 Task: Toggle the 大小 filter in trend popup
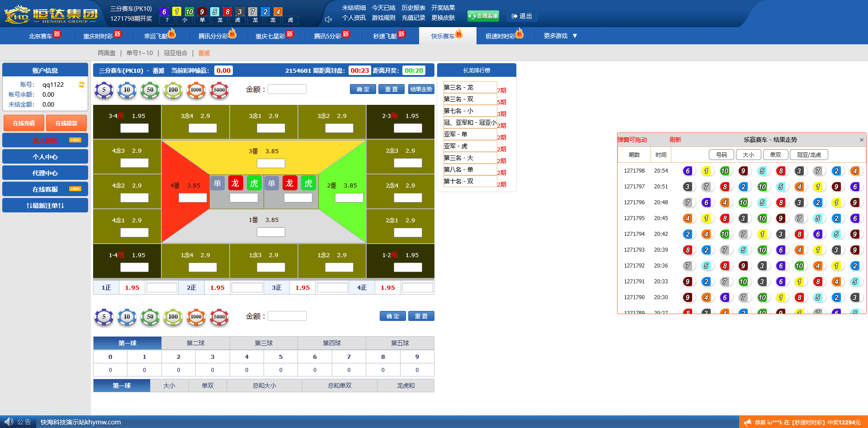point(748,155)
